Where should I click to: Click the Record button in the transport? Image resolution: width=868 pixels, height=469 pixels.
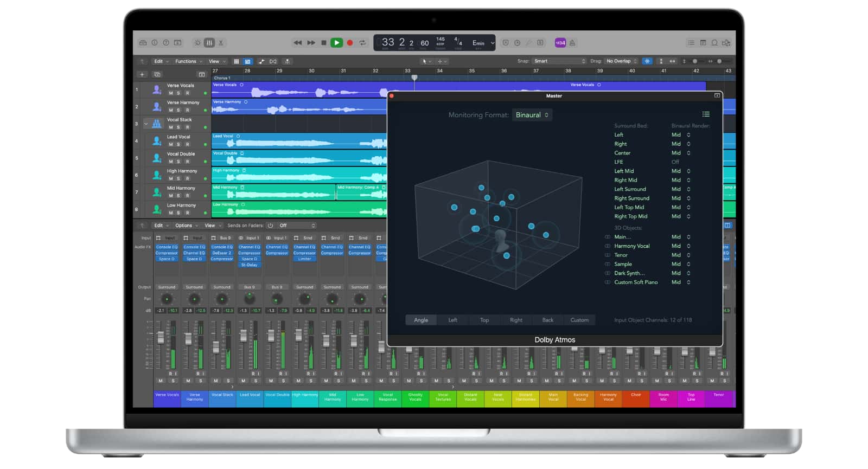pyautogui.click(x=350, y=43)
